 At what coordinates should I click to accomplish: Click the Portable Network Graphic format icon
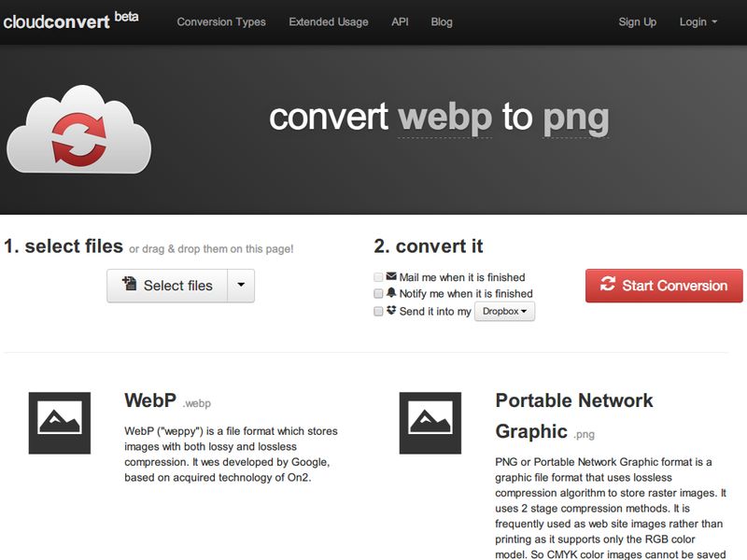[x=430, y=423]
